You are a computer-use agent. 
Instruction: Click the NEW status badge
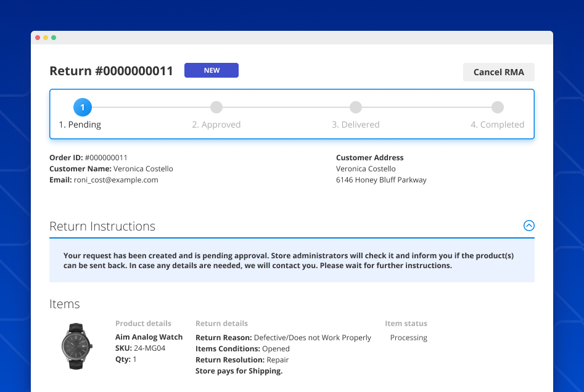pyautogui.click(x=212, y=70)
